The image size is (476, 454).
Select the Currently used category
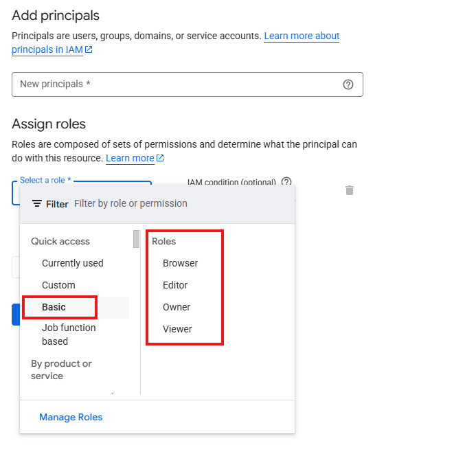pyautogui.click(x=72, y=263)
